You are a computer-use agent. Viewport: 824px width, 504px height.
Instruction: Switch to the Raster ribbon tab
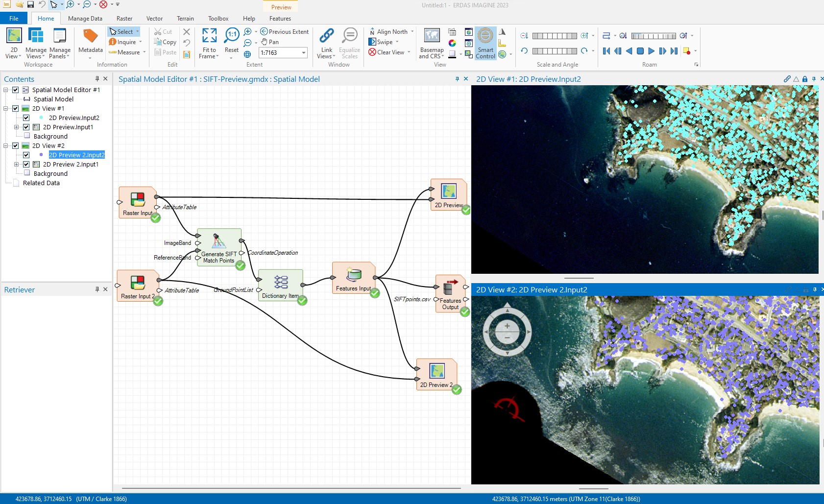tap(124, 18)
